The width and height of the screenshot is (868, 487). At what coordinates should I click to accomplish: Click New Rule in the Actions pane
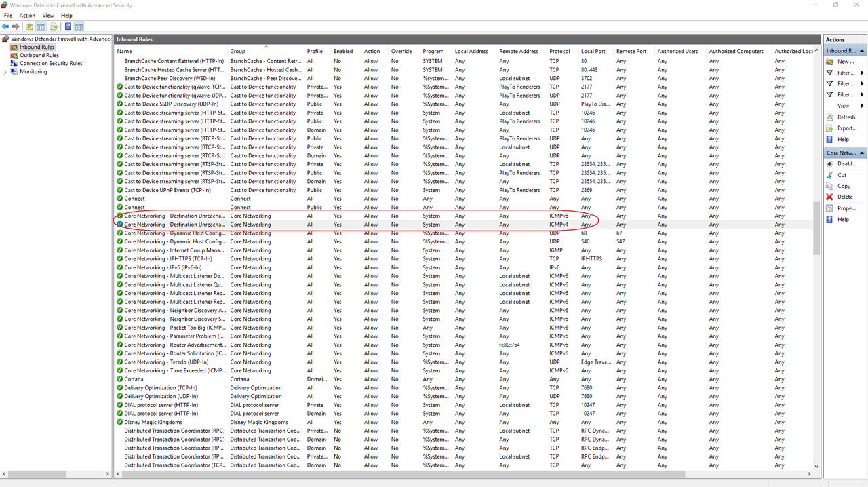846,62
